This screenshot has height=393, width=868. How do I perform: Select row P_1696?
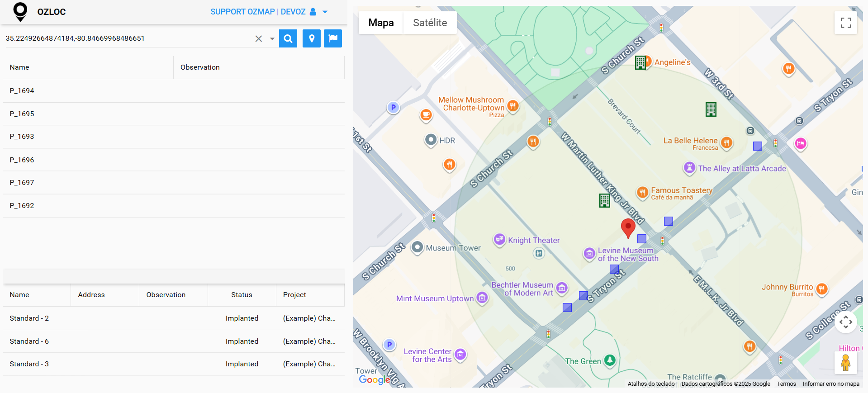[x=174, y=160]
